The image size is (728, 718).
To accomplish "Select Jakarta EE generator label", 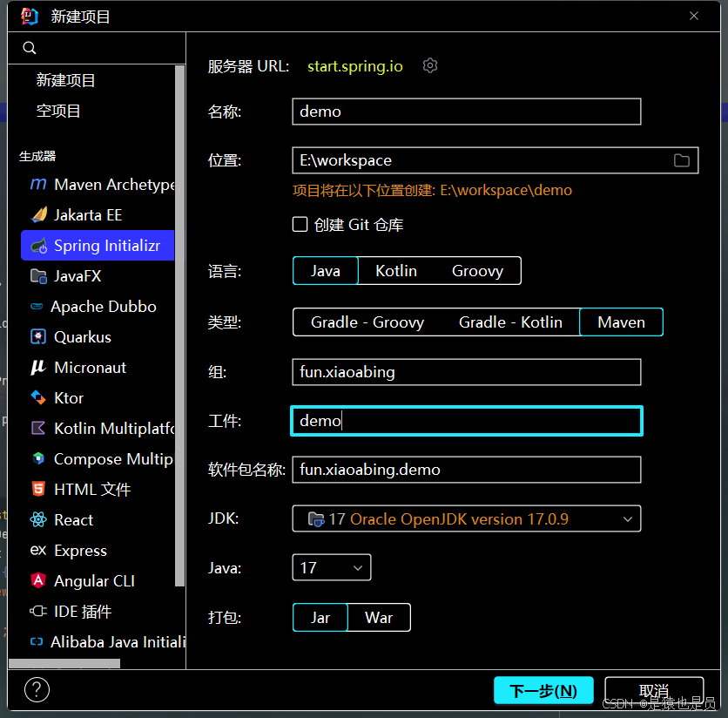I will (88, 215).
